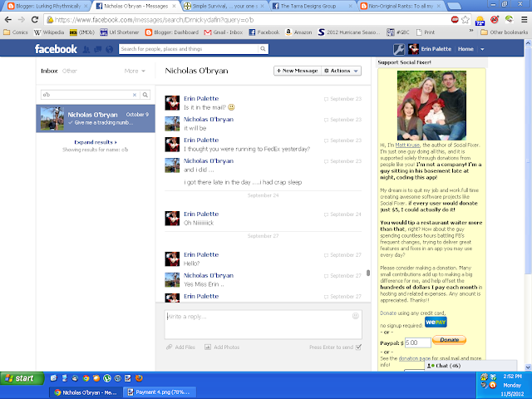This screenshot has height=399, width=532.
Task: Click the PayPal amount field showing 5.00
Action: (x=418, y=342)
